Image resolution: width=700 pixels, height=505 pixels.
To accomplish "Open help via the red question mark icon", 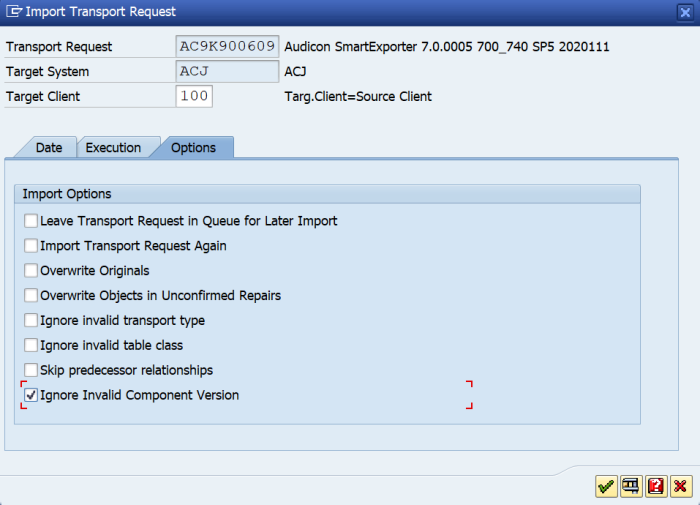I will [x=656, y=486].
